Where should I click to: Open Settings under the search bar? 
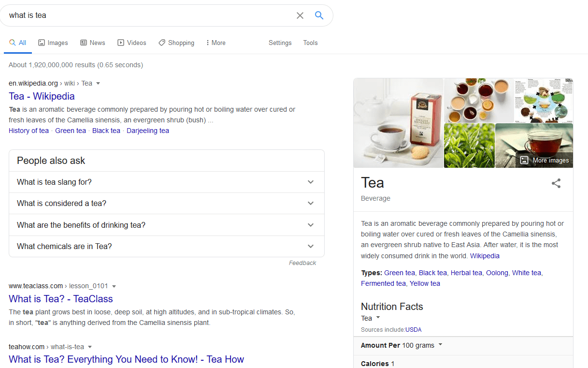pyautogui.click(x=280, y=43)
